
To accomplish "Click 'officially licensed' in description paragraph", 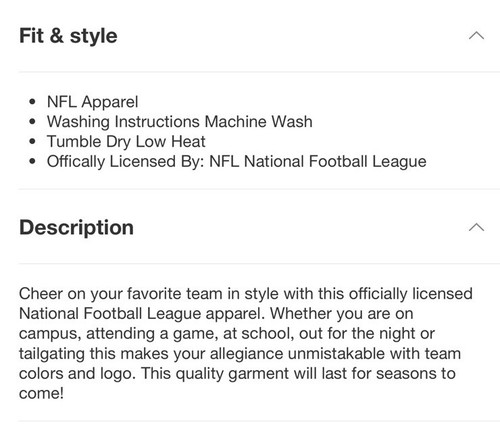I will pyautogui.click(x=411, y=294).
